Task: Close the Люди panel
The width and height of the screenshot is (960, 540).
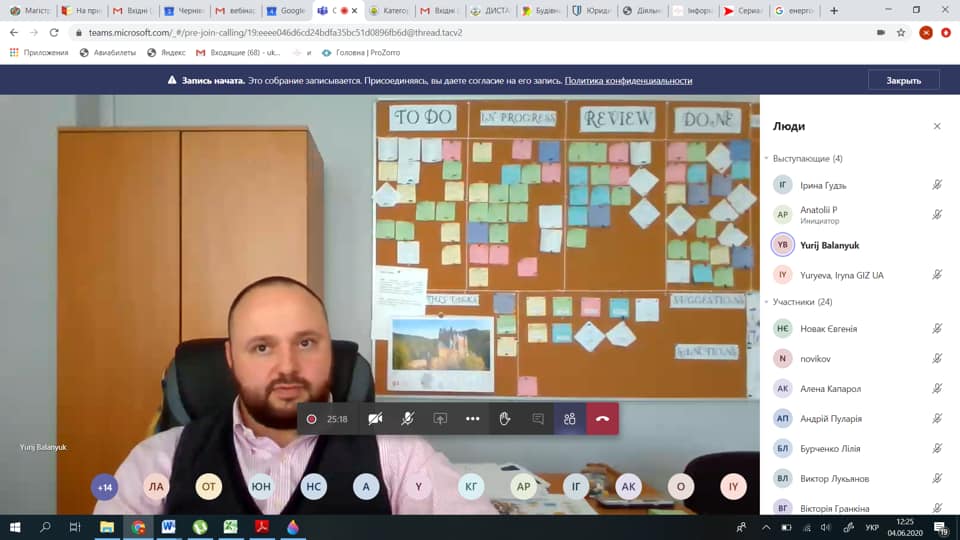Action: (x=937, y=126)
